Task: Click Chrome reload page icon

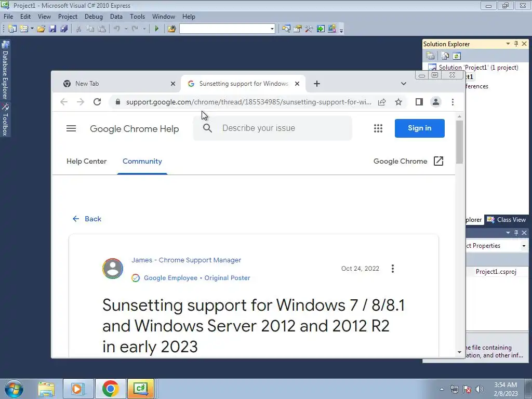Action: click(97, 102)
